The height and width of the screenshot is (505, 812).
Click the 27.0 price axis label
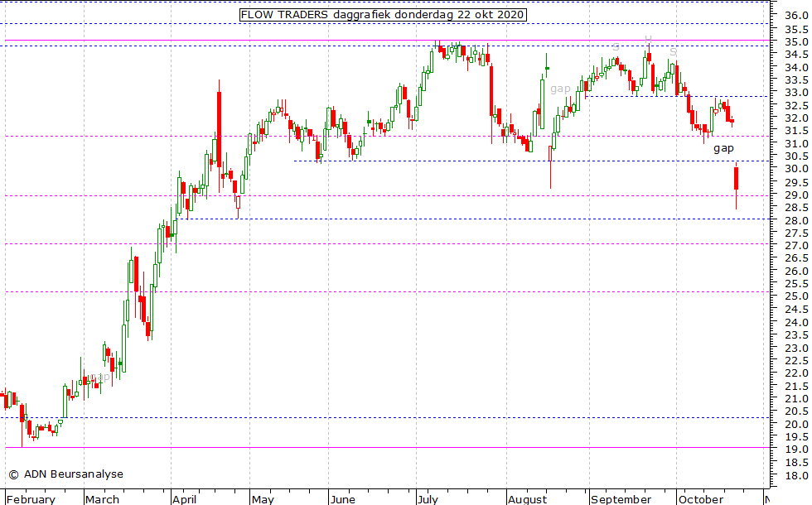[796, 246]
